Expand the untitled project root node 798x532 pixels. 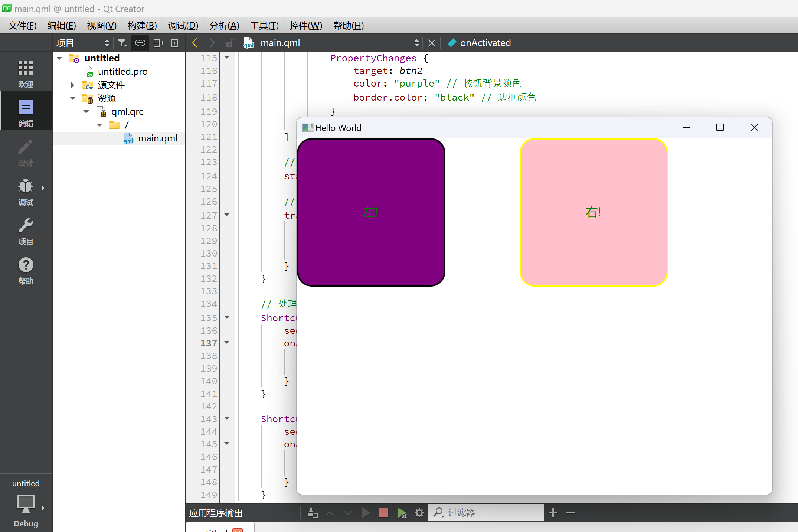(59, 58)
